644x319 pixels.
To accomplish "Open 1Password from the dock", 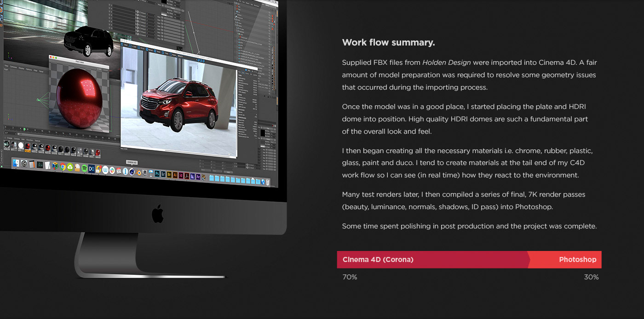I will click(125, 171).
